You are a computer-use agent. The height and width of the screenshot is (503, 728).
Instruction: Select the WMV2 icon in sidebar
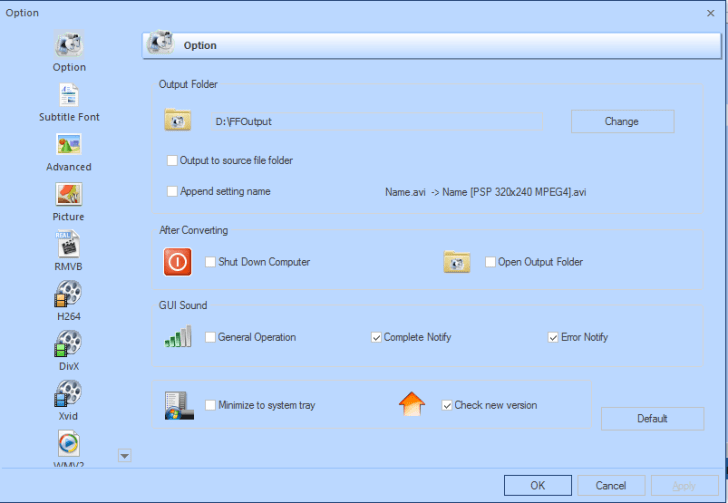(x=69, y=444)
